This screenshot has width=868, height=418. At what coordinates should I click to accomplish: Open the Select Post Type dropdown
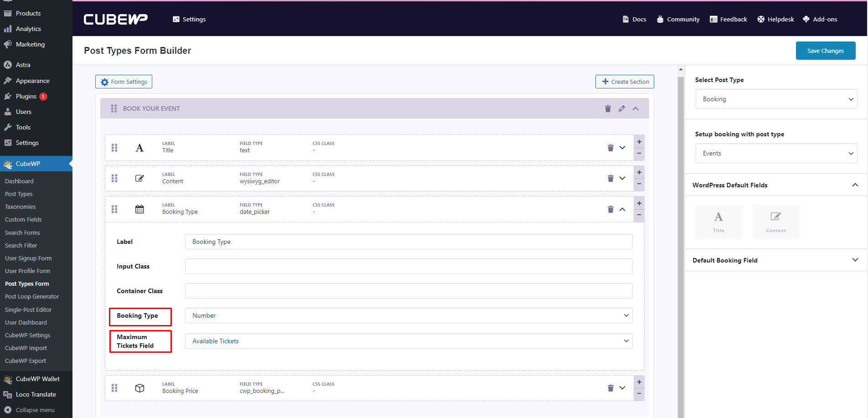(x=776, y=99)
